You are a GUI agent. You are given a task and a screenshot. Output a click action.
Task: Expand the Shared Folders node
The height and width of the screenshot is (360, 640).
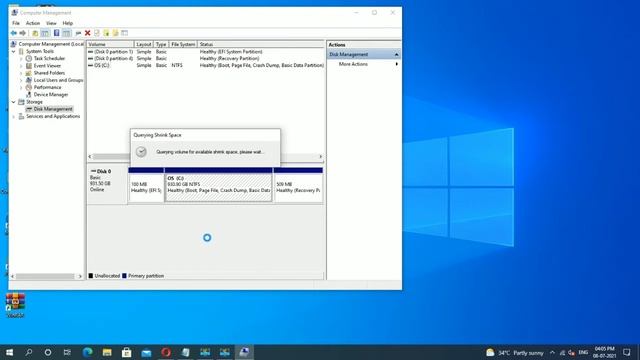click(x=21, y=73)
